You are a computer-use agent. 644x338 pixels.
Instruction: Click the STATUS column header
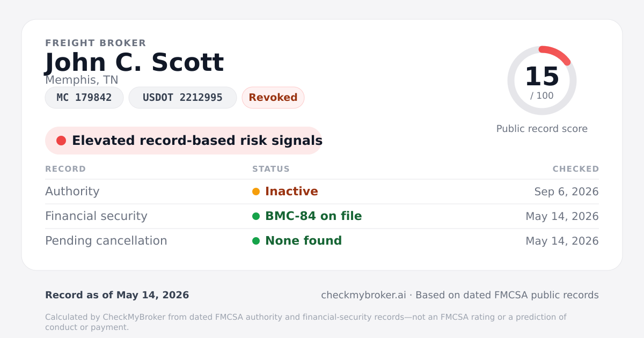[271, 169]
